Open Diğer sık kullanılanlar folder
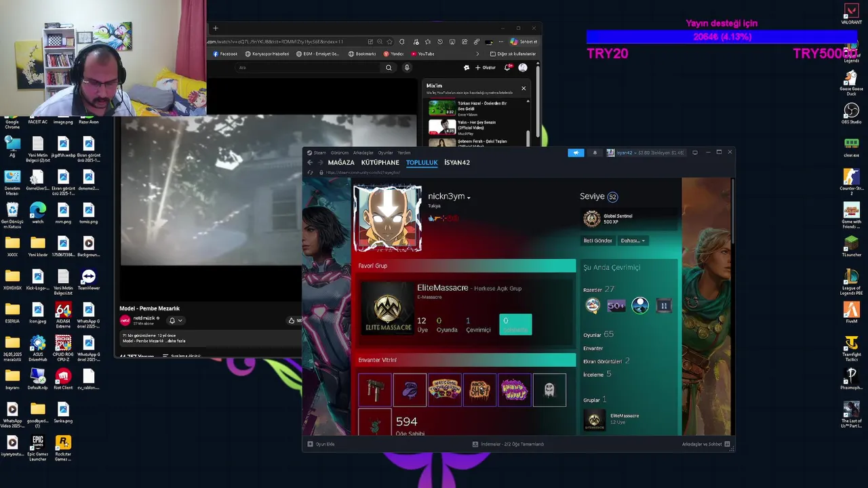Screen dimensions: 868x488 coord(513,54)
